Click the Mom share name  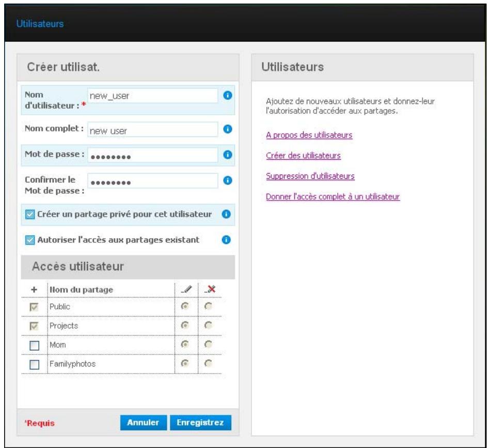coord(57,345)
